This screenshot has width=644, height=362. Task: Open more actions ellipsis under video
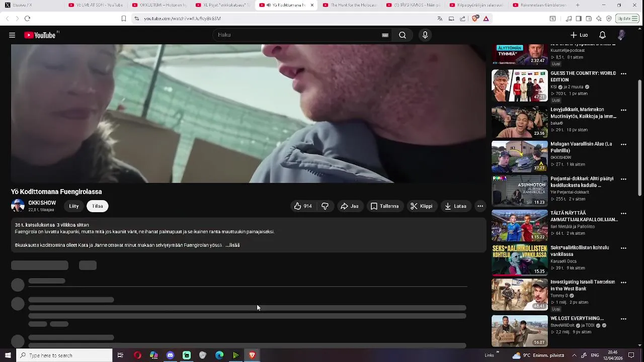[x=480, y=206]
